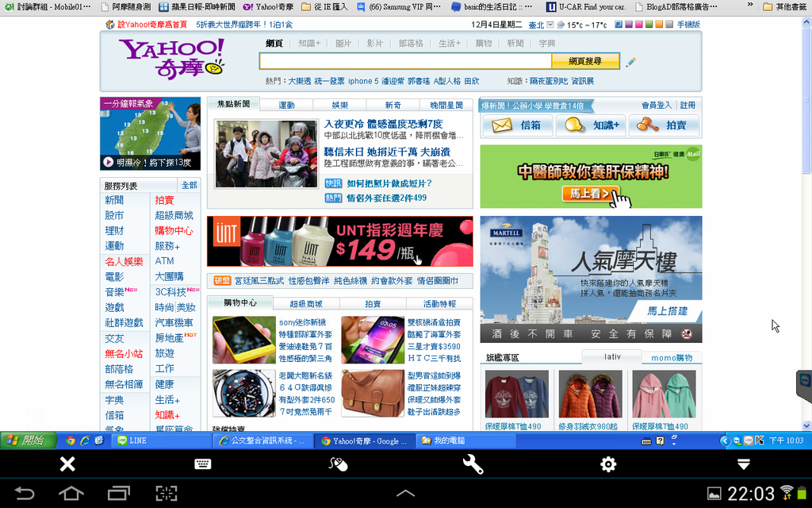
Task: Click 股市 in the services list
Action: coord(114,215)
